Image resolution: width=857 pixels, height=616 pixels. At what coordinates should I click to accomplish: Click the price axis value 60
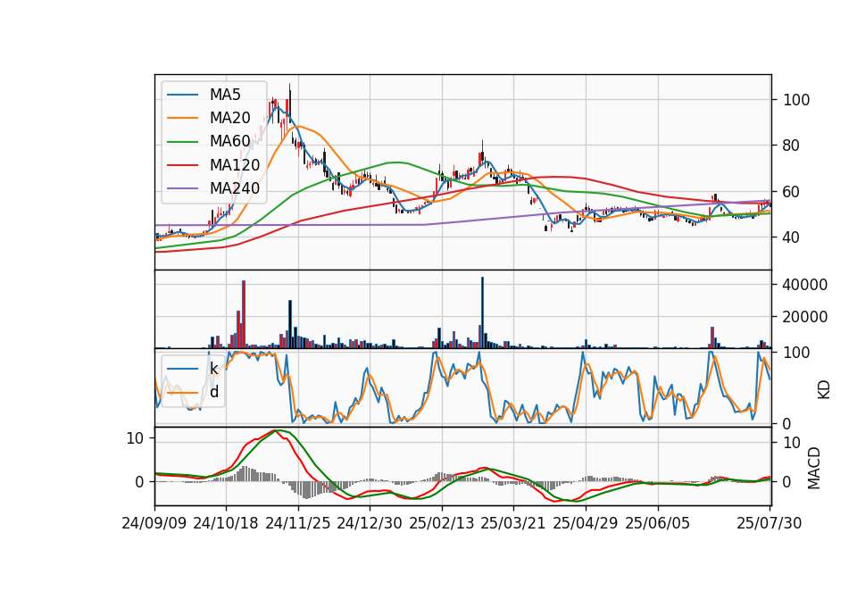(792, 192)
